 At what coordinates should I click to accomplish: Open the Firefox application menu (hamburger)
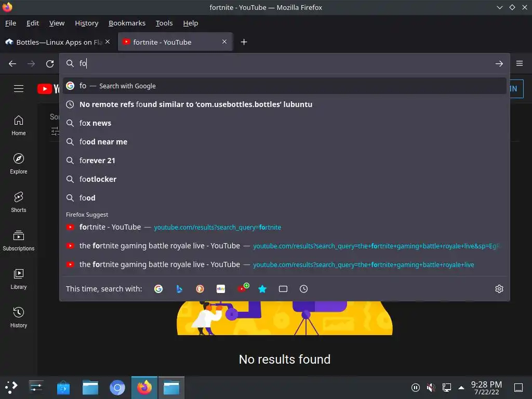519,63
